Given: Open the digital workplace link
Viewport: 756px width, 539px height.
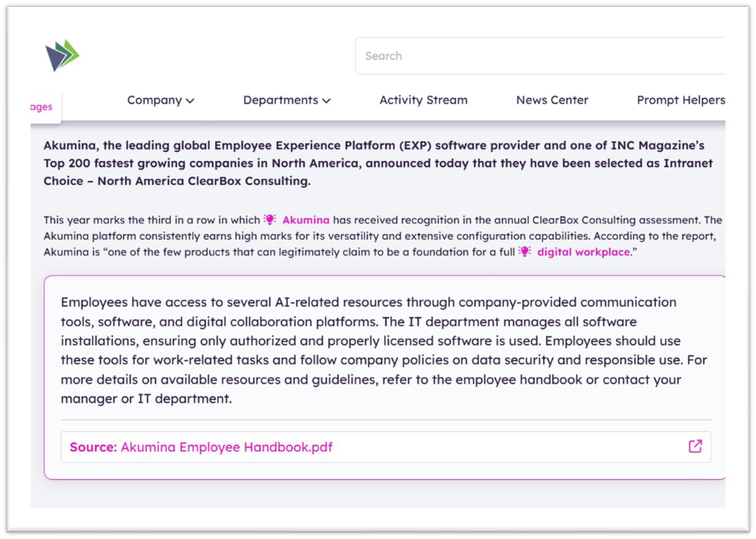Looking at the screenshot, I should 583,252.
